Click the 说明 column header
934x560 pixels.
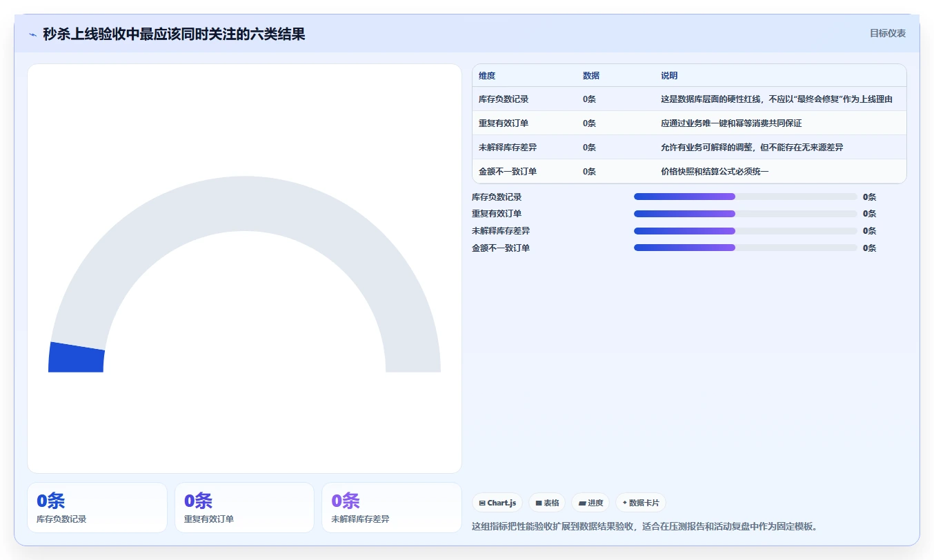pyautogui.click(x=669, y=76)
